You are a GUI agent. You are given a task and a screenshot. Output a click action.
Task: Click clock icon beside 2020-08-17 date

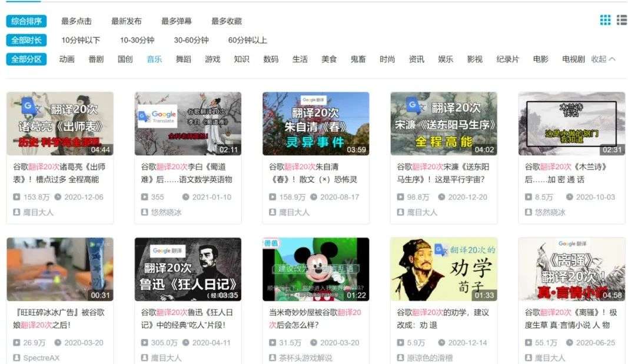pyautogui.click(x=314, y=197)
